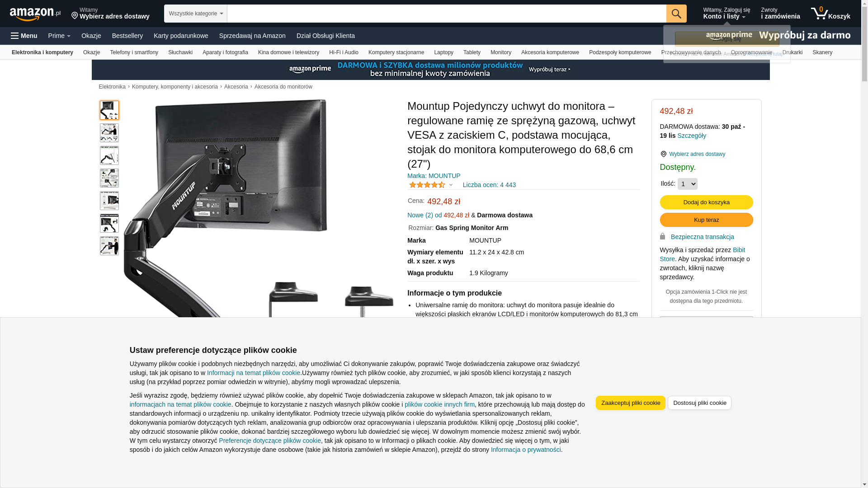Click the Kup teraz button
Viewport: 868px width, 488px height.
click(706, 220)
